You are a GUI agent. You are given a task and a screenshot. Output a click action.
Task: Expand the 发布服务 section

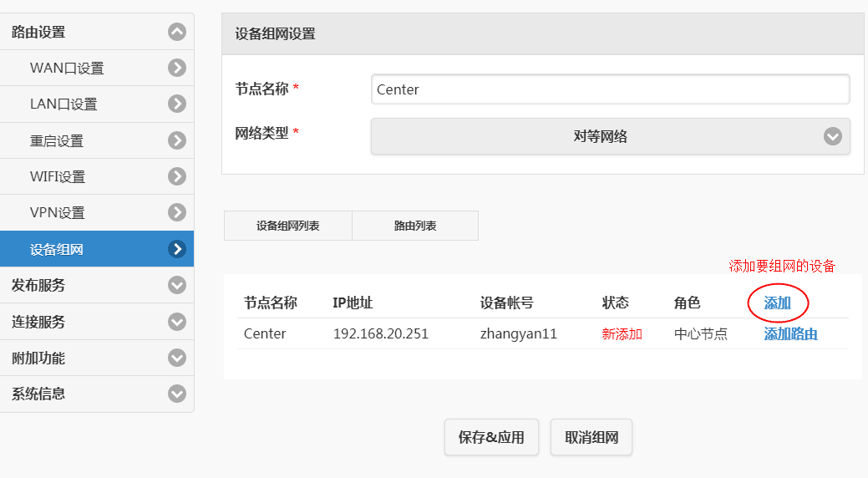tap(176, 285)
